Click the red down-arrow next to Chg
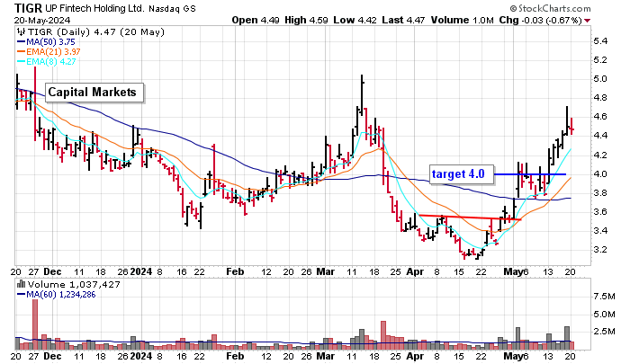 tap(588, 21)
